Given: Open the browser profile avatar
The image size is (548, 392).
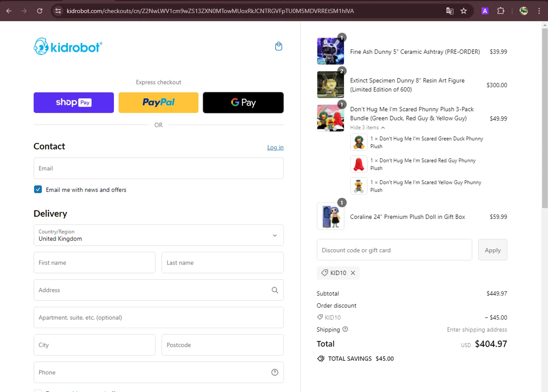Looking at the screenshot, I should 524,11.
